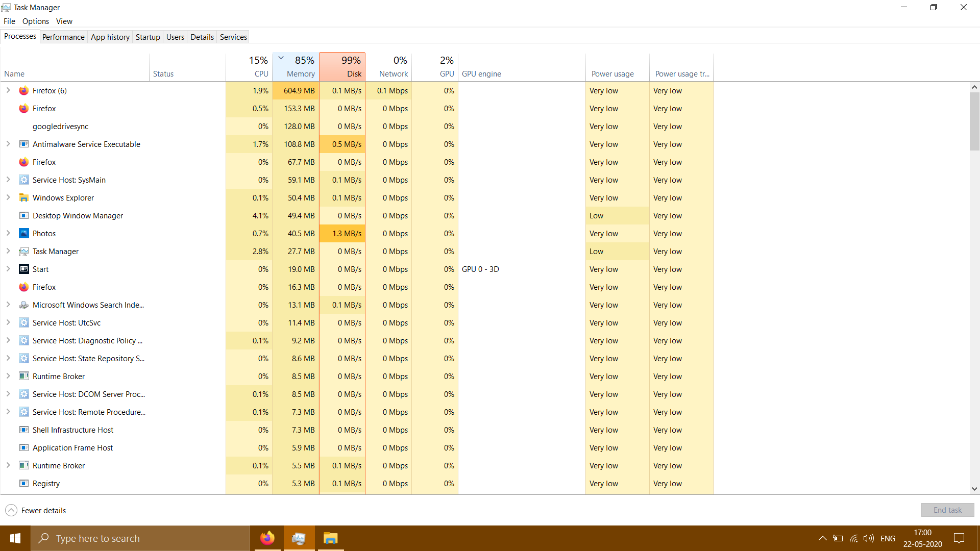980x551 pixels.
Task: Click the volume speaker tray icon
Action: click(869, 538)
